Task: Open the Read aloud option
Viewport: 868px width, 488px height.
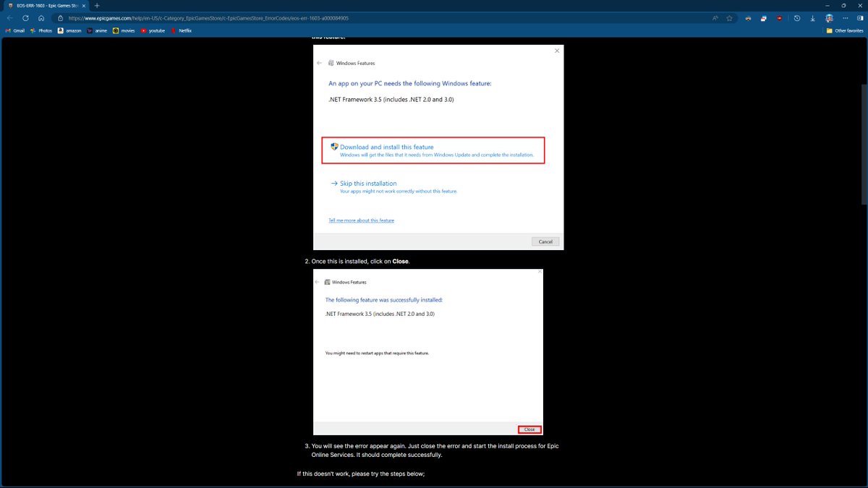Action: [x=715, y=18]
